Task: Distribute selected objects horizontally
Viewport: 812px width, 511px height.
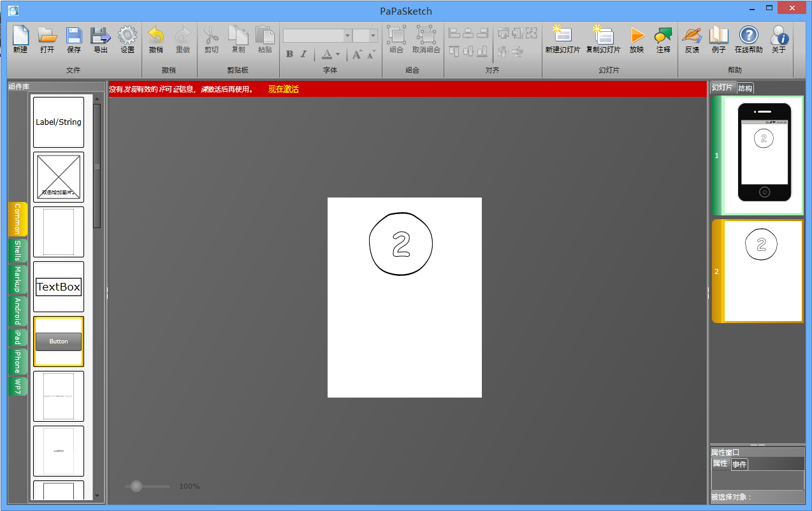Action: click(504, 51)
